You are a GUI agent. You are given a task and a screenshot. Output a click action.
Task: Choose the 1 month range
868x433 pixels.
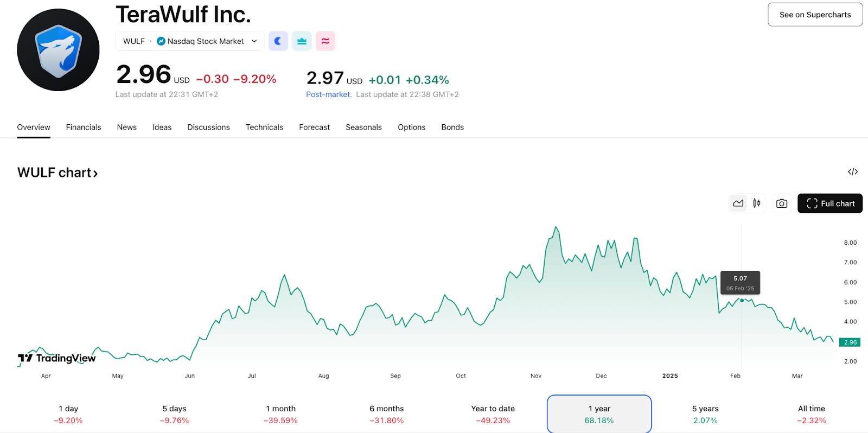(280, 414)
